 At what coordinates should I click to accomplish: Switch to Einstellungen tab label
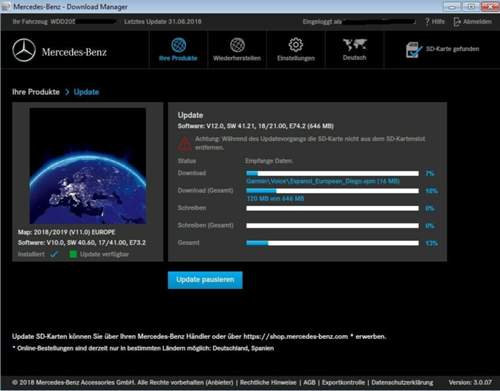[x=296, y=58]
